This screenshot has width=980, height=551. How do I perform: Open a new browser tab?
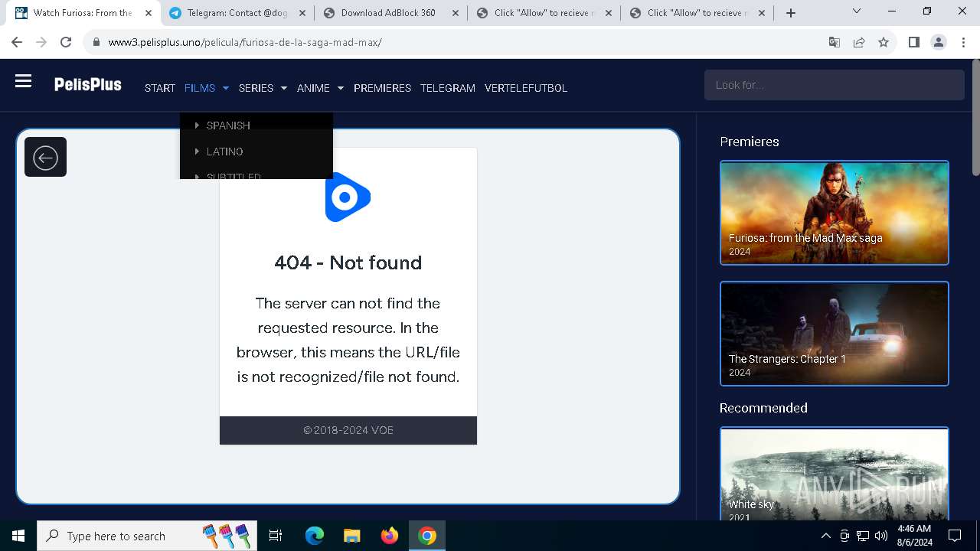(x=791, y=13)
